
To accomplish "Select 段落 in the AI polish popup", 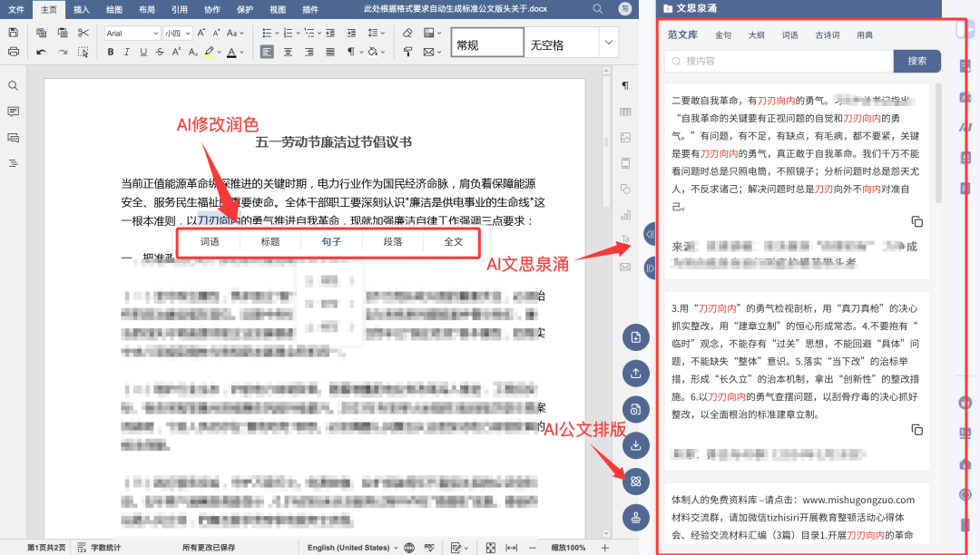I will [x=393, y=242].
